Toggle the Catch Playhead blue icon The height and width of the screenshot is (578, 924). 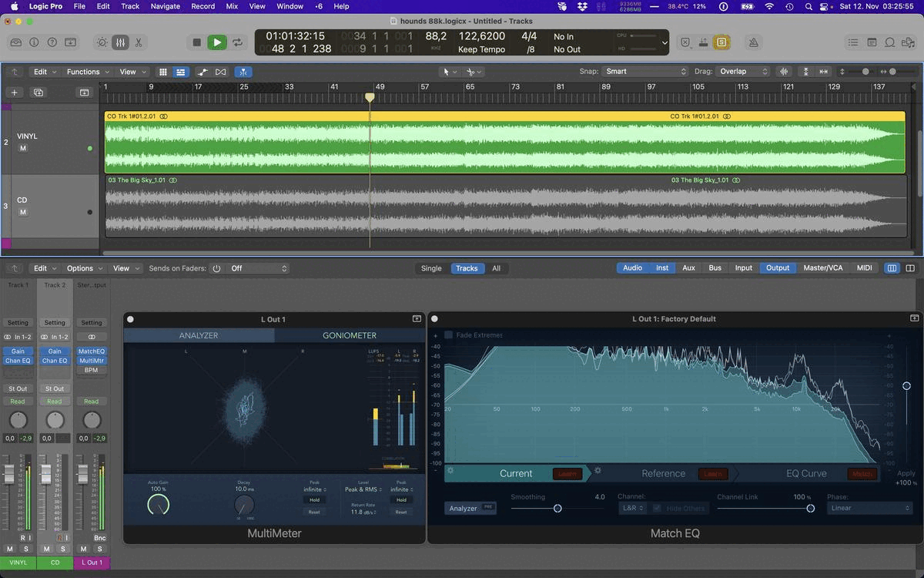(243, 72)
